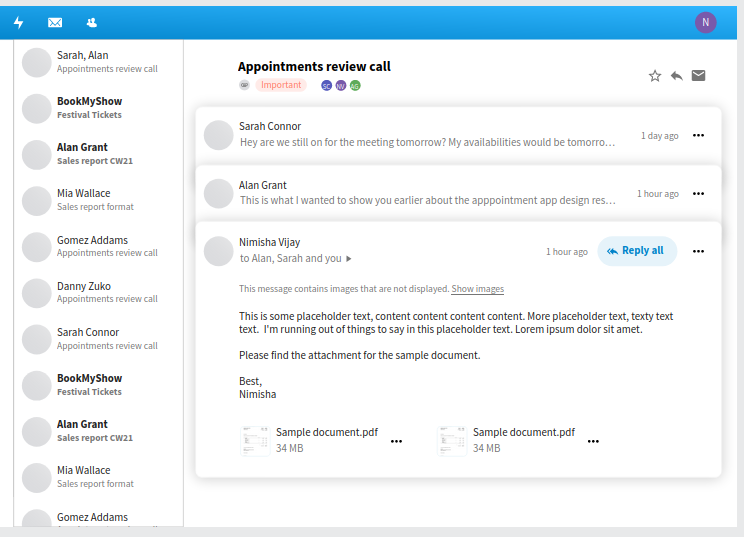Expand recipients arrow after 'Sarah and you'

349,259
